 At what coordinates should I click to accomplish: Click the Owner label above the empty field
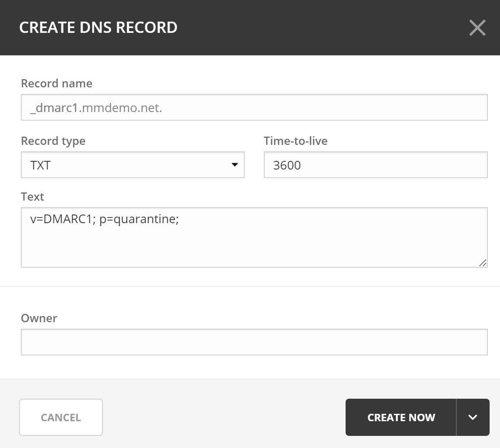(39, 318)
